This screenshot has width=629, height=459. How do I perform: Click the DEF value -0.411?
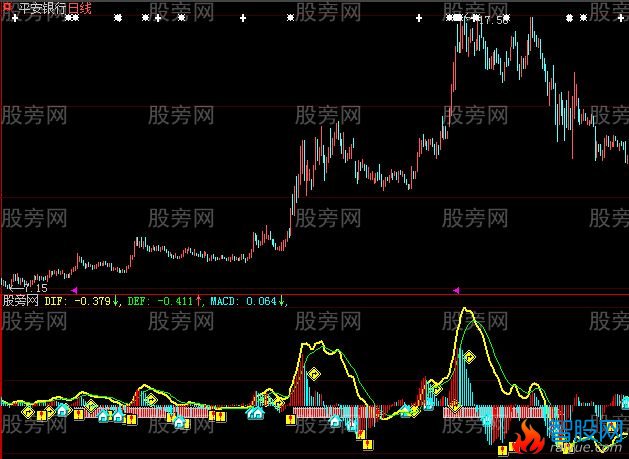pos(175,301)
